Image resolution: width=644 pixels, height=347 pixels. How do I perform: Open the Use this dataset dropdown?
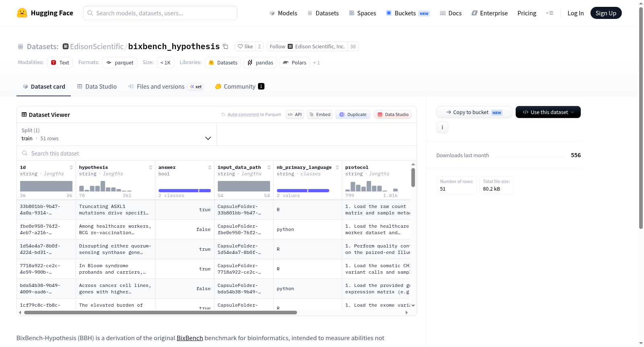pyautogui.click(x=548, y=112)
